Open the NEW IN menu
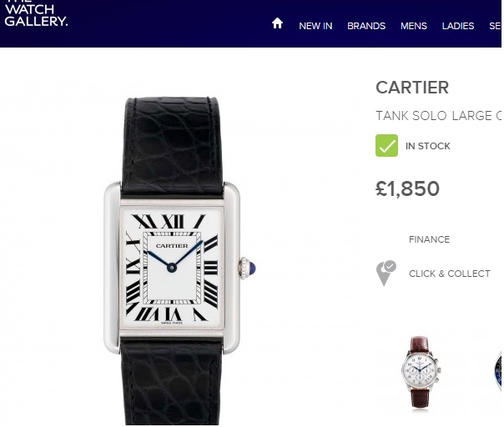Image resolution: width=504 pixels, height=427 pixels. [x=315, y=26]
